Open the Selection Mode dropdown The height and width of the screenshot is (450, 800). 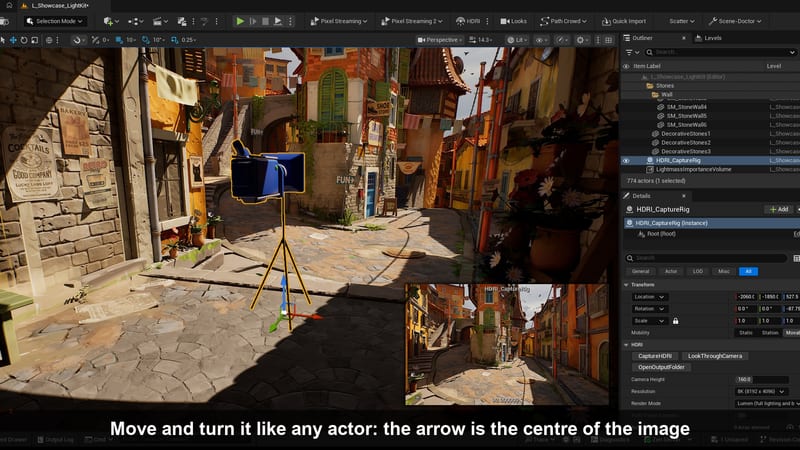55,21
